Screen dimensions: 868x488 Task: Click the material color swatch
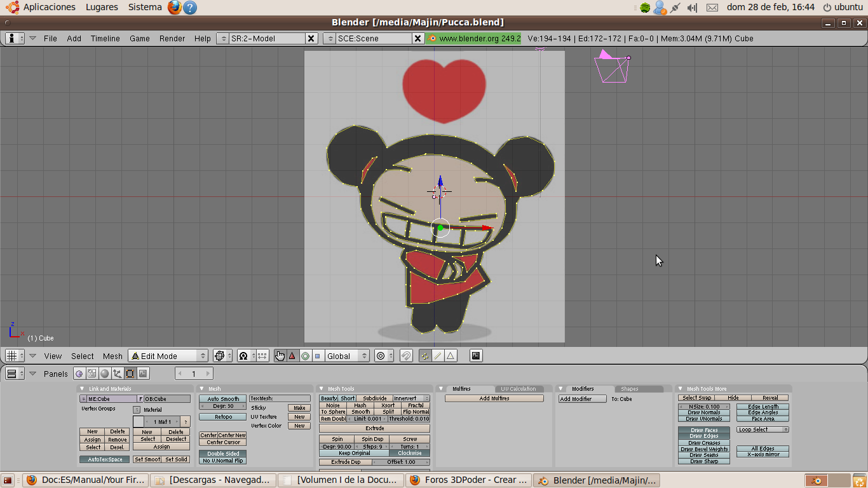coord(139,422)
